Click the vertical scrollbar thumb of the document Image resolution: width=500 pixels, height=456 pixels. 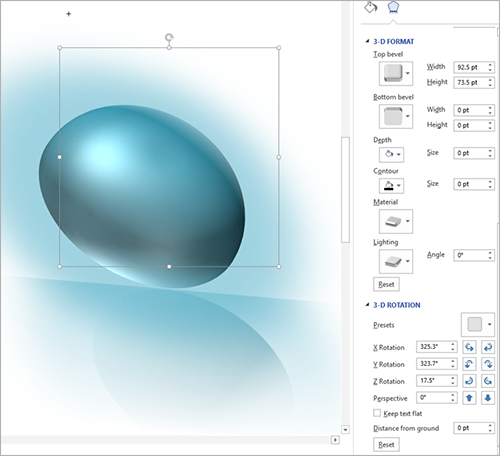(345, 190)
